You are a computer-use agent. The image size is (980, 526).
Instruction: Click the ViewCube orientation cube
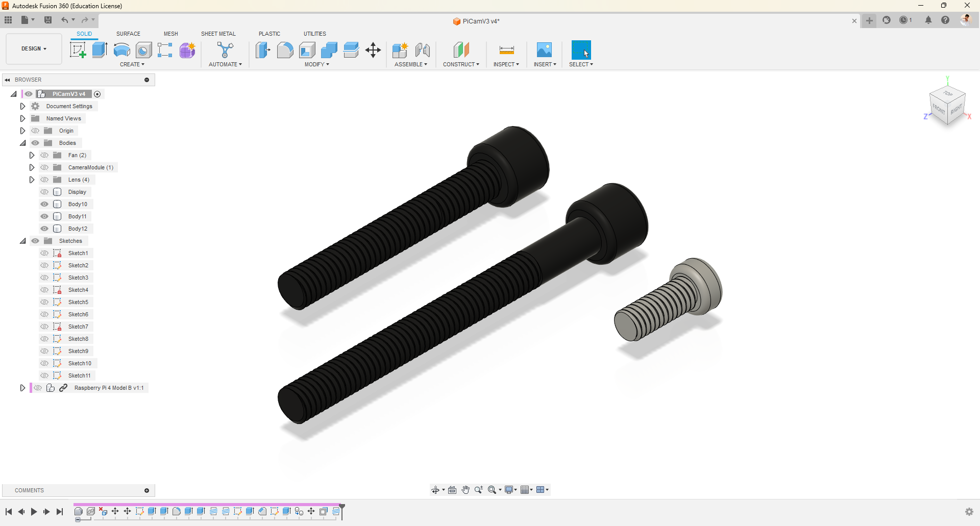click(x=948, y=105)
